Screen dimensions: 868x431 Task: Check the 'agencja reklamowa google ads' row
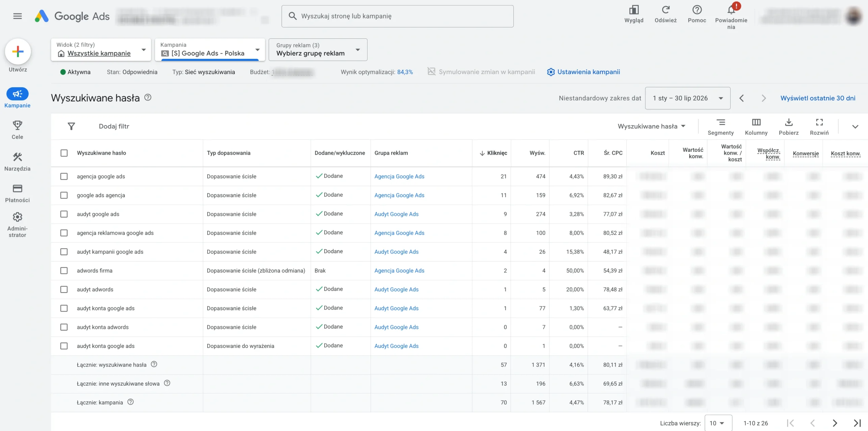point(64,233)
